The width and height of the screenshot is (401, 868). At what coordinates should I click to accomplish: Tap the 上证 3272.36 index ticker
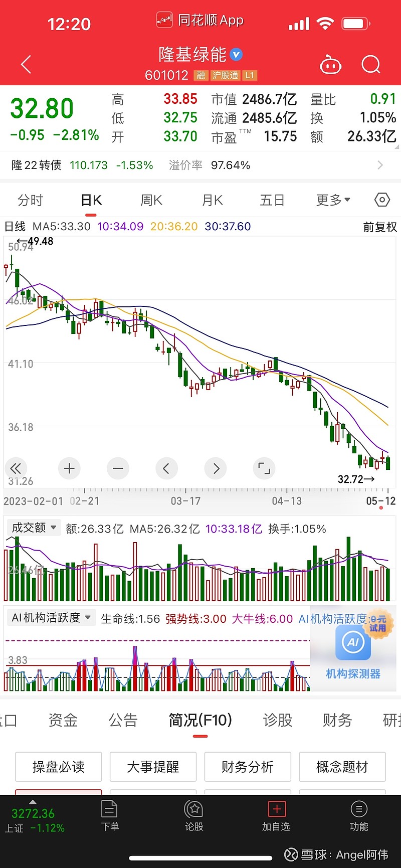coord(33,820)
